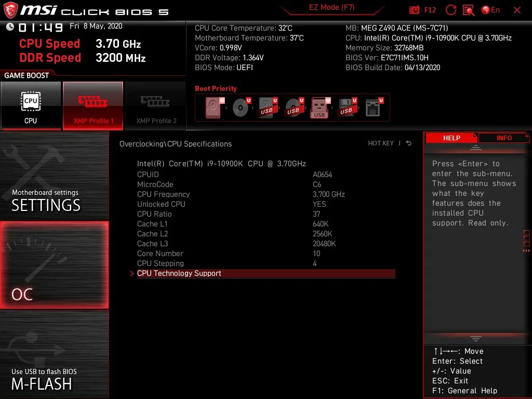
Task: Select the Cache L1 row
Action: pos(266,224)
